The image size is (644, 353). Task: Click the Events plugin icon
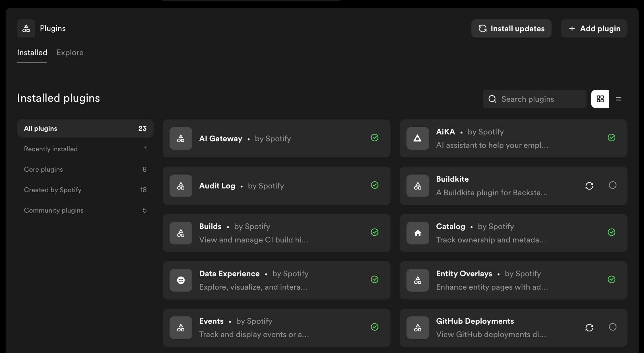pyautogui.click(x=181, y=328)
